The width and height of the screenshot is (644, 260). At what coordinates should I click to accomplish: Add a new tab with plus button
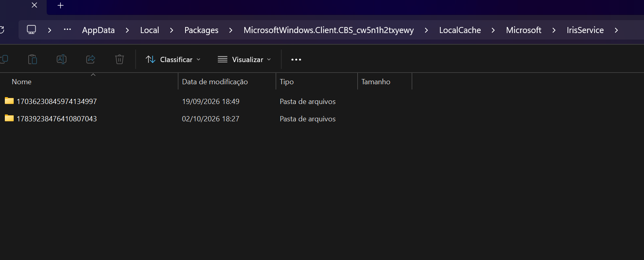tap(60, 5)
